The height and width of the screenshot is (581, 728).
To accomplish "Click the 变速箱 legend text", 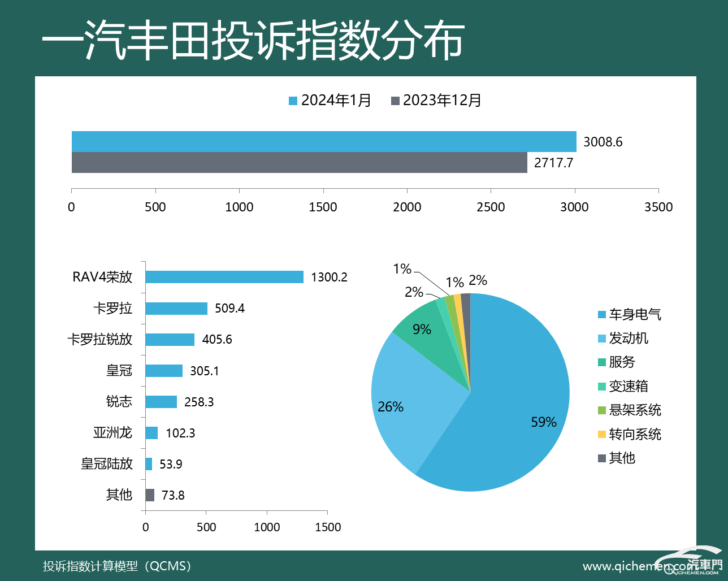I will 629,387.
